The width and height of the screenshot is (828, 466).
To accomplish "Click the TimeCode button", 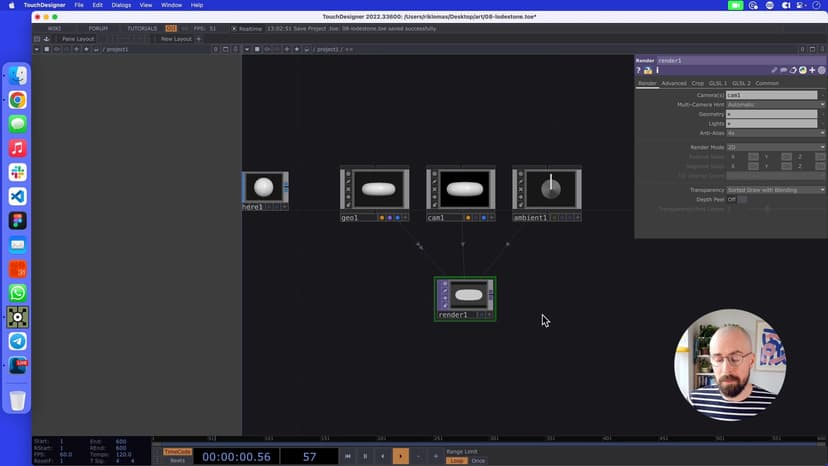I will click(x=177, y=451).
